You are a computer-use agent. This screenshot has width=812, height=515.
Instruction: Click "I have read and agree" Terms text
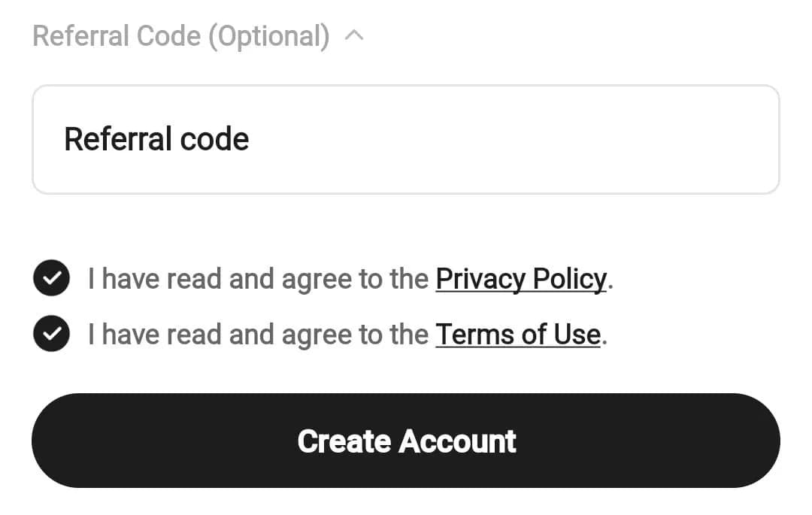pyautogui.click(x=259, y=335)
